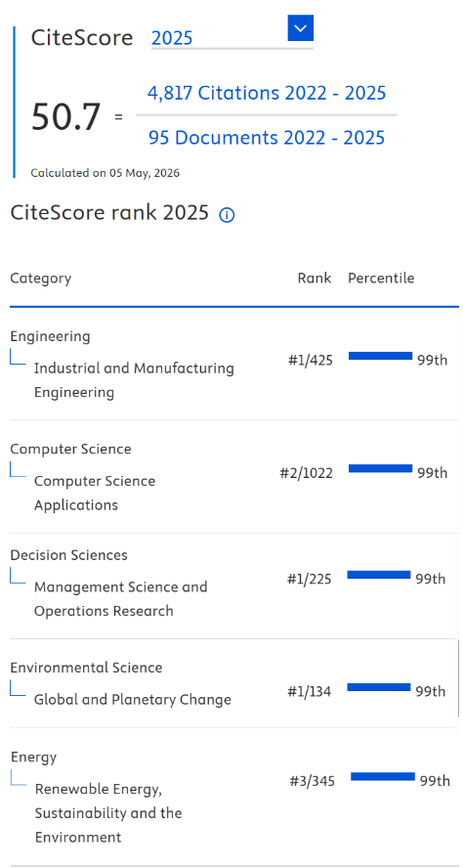Screen dimensions: 463x868
Task: Open the CiteScore year dropdown arrow
Action: [301, 27]
